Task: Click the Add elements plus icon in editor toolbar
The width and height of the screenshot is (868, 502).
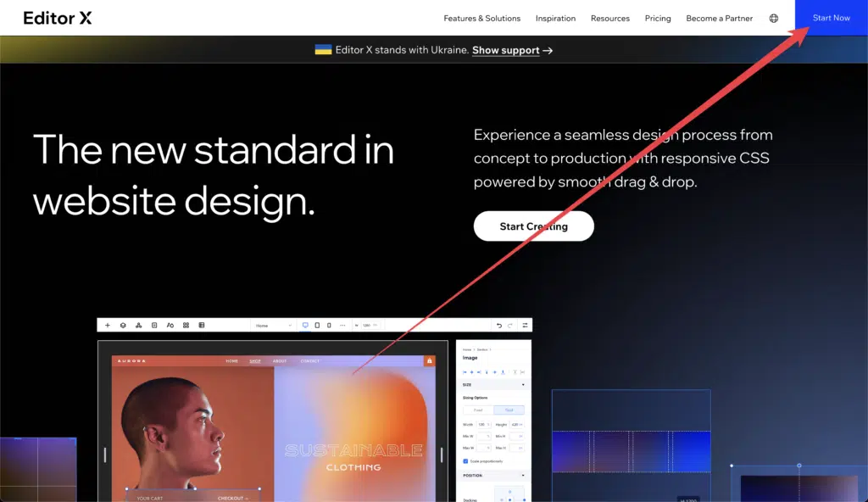Action: pos(108,326)
